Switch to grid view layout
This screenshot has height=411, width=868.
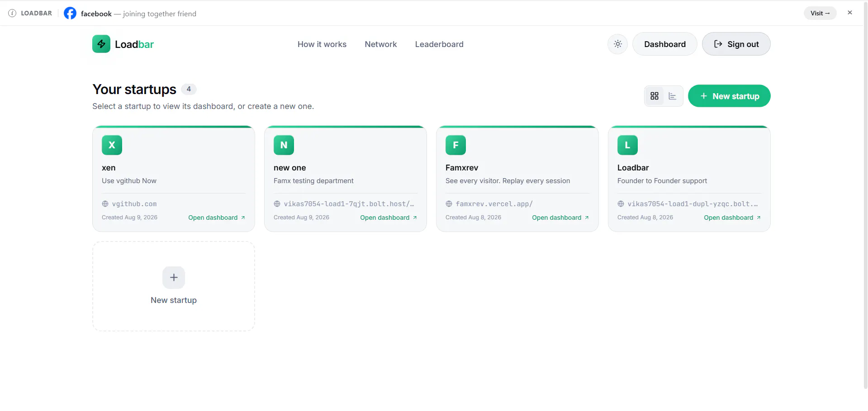point(654,96)
